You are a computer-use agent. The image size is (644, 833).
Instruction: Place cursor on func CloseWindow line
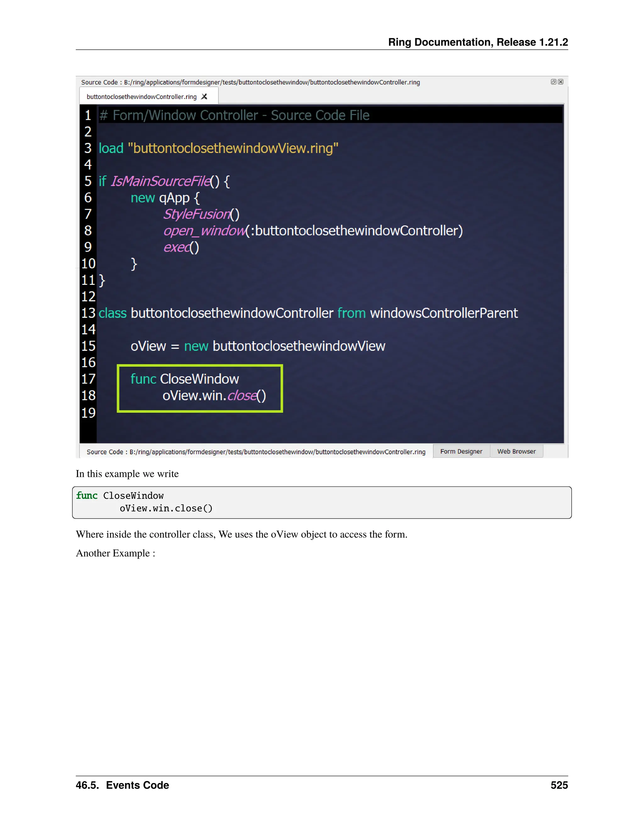coord(185,379)
